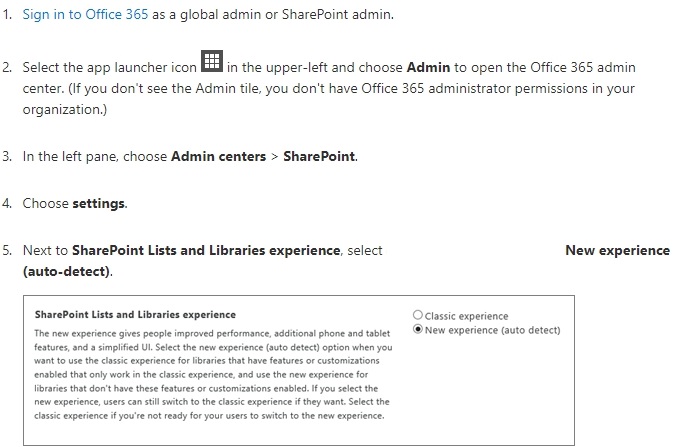Select the Classic experience radio button

coord(418,316)
